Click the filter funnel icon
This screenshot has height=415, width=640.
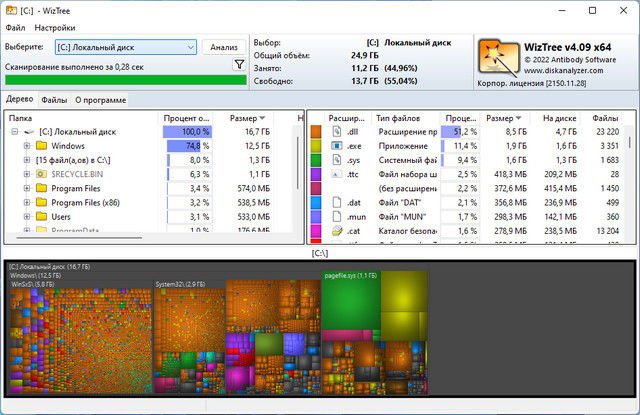239,64
